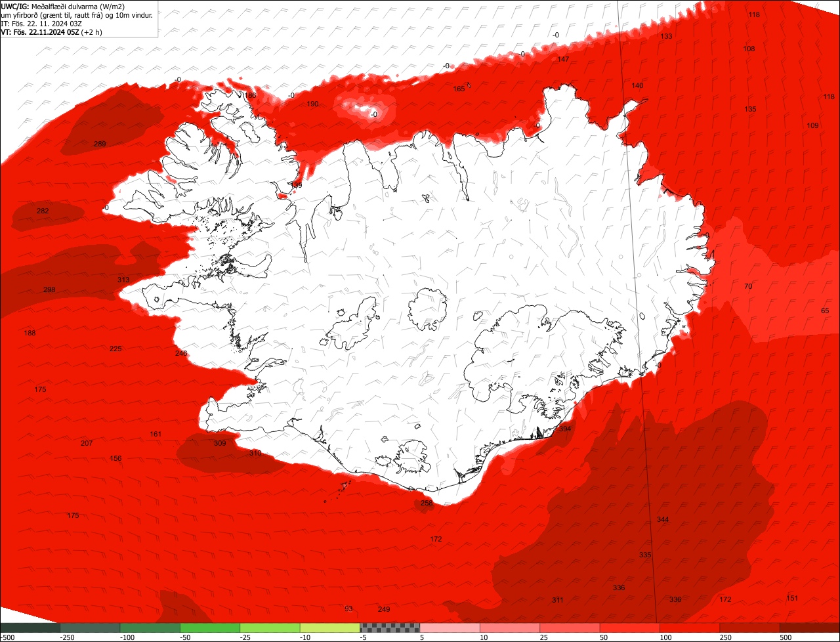Click the 'VT: Fös. 22.11.2024 05Z (+2 h)' line
This screenshot has height=642, width=840.
pyautogui.click(x=51, y=32)
